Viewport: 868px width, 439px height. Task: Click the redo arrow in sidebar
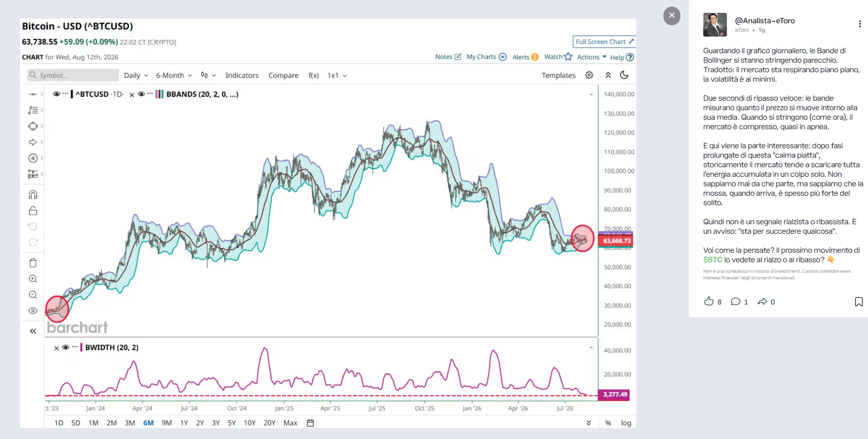pos(33,242)
